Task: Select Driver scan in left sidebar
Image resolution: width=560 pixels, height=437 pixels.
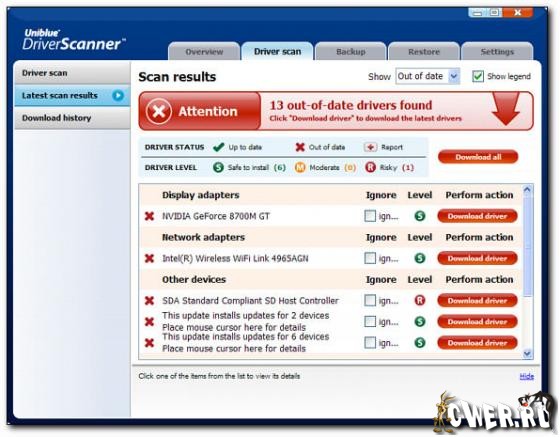Action: tap(72, 73)
